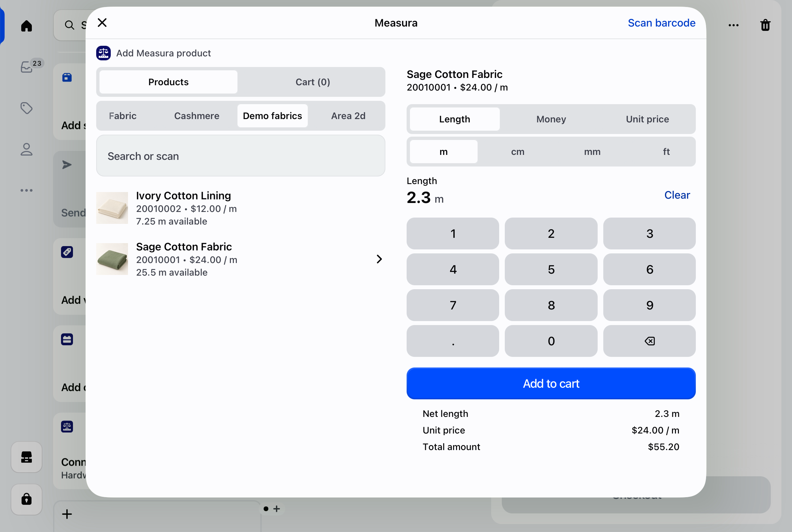Click the send arrow tile icon
792x532 pixels.
coord(67,165)
